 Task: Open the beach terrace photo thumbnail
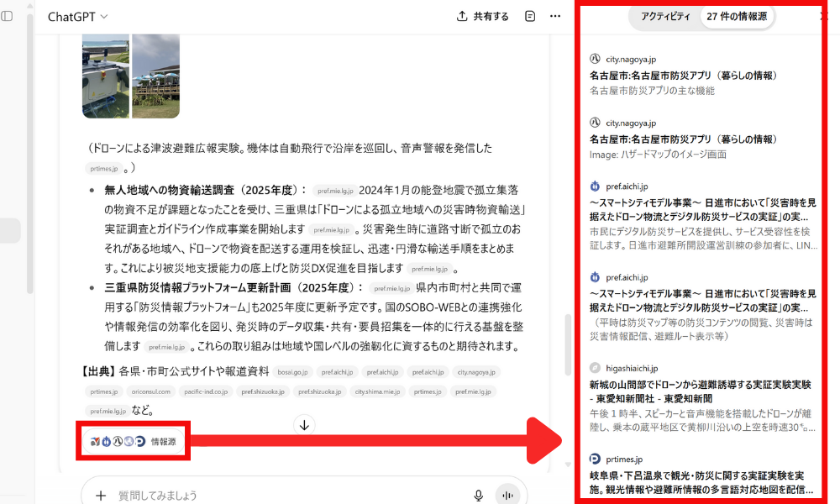(x=156, y=76)
